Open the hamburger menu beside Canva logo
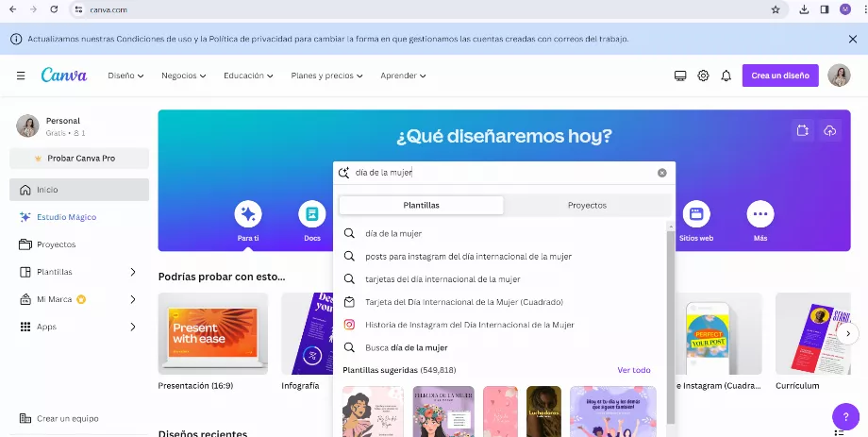868x437 pixels. pos(21,76)
